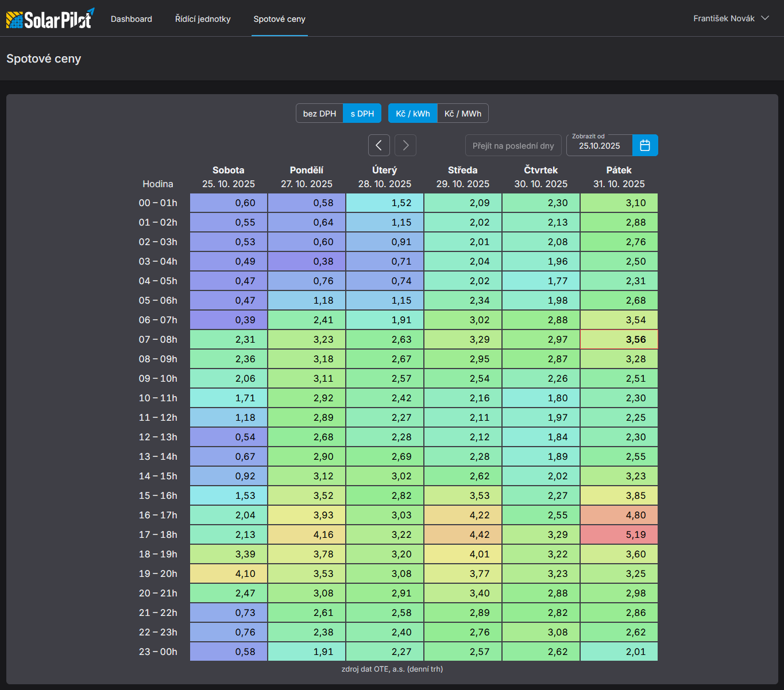Screen dimensions: 784x690
Task: Switch units to Kč / MWh
Action: pos(462,114)
